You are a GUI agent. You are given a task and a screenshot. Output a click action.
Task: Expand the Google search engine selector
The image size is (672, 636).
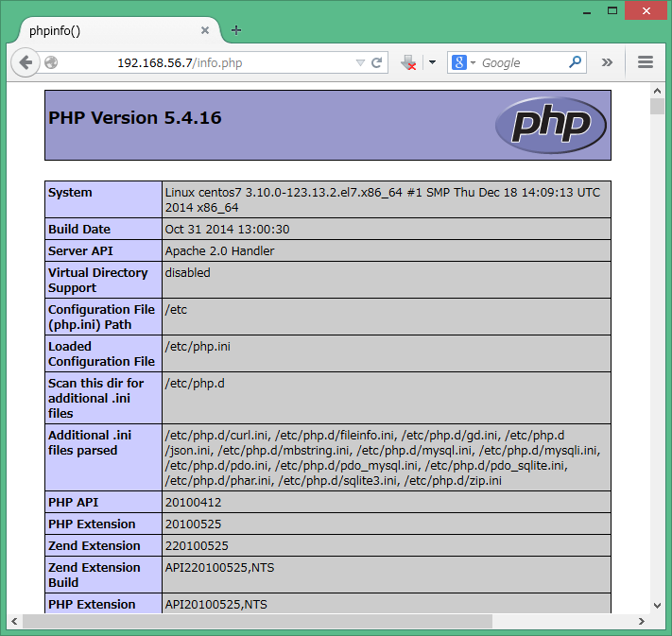click(462, 62)
